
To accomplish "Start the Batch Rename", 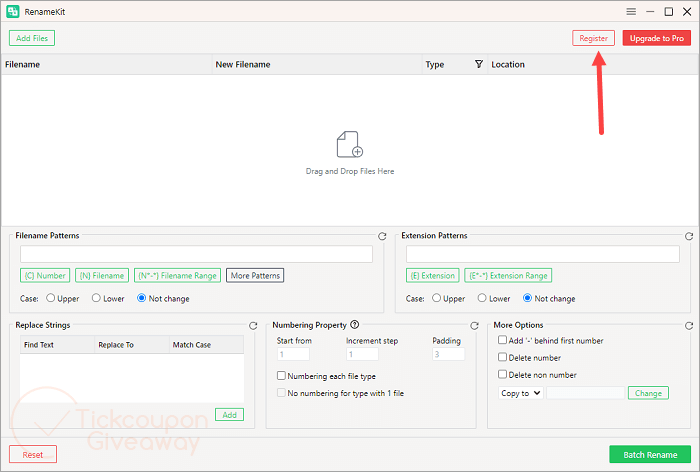I will click(650, 455).
